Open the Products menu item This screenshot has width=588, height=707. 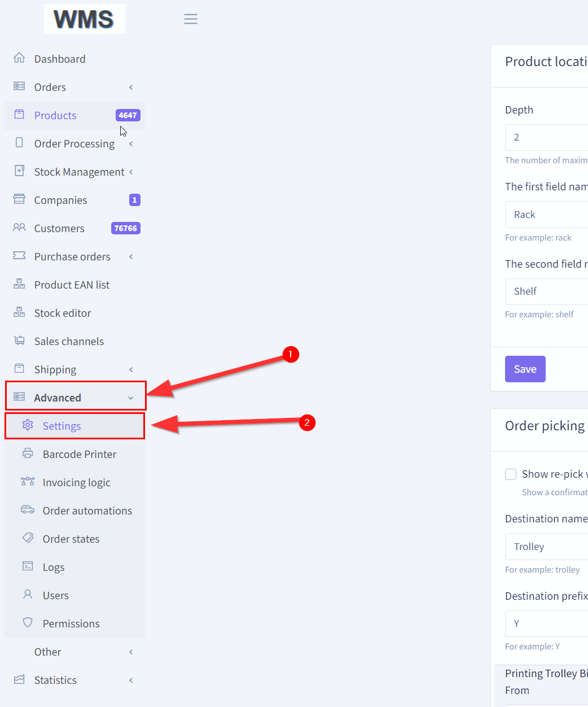[55, 115]
